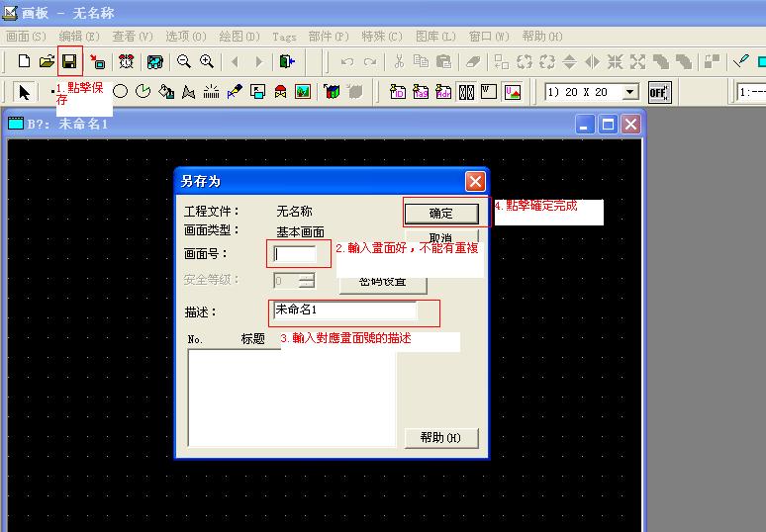The image size is (766, 532).
Task: Click the 帮助(H) button in dialog
Action: [440, 438]
